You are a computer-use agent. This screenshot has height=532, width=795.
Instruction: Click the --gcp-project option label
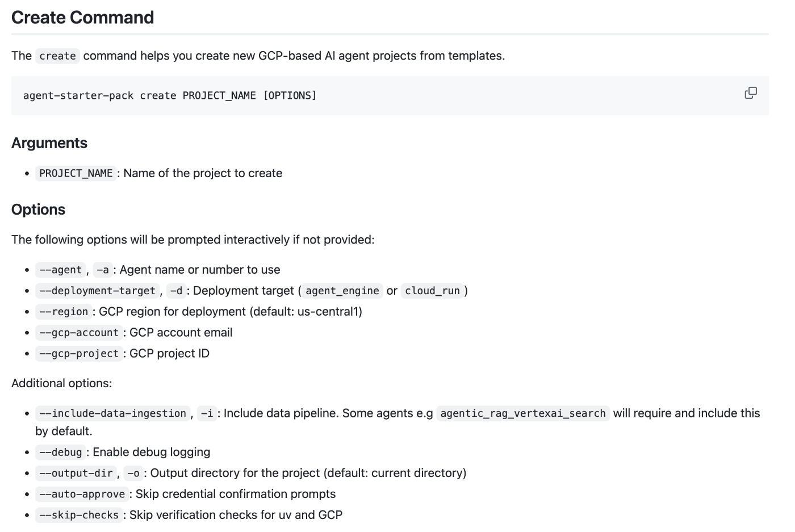79,354
